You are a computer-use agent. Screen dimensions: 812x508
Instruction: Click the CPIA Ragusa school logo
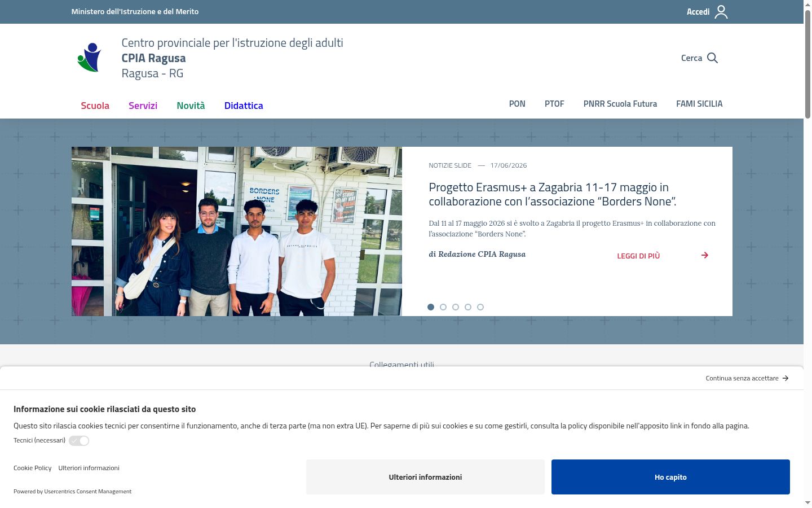(x=89, y=58)
